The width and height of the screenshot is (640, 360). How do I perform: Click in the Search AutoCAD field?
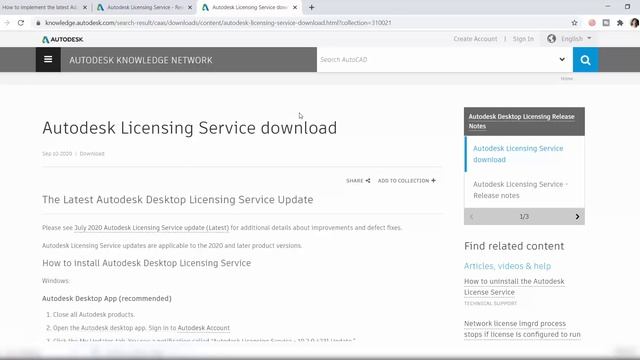click(437, 60)
